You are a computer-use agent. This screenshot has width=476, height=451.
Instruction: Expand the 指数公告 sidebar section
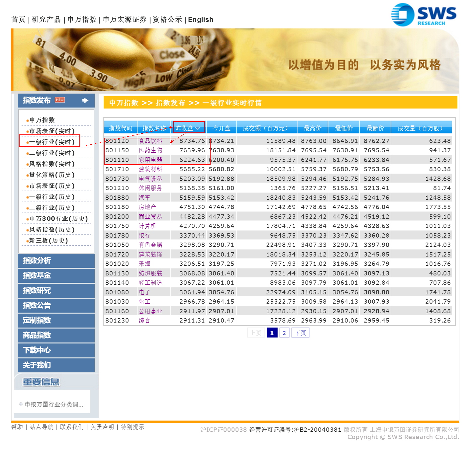tap(56, 306)
